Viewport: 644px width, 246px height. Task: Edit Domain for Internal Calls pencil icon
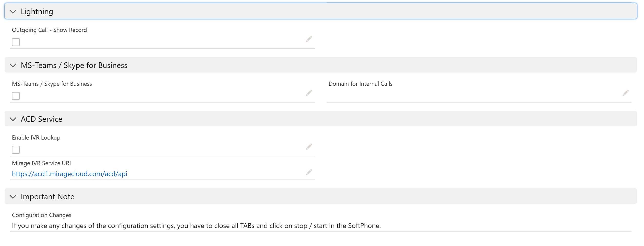tap(625, 93)
